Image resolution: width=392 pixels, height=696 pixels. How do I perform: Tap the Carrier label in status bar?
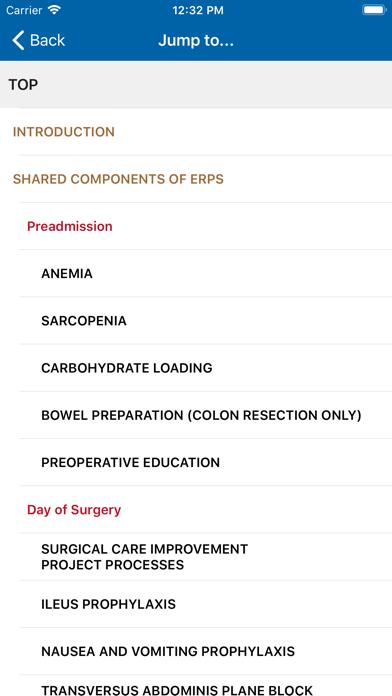24,10
